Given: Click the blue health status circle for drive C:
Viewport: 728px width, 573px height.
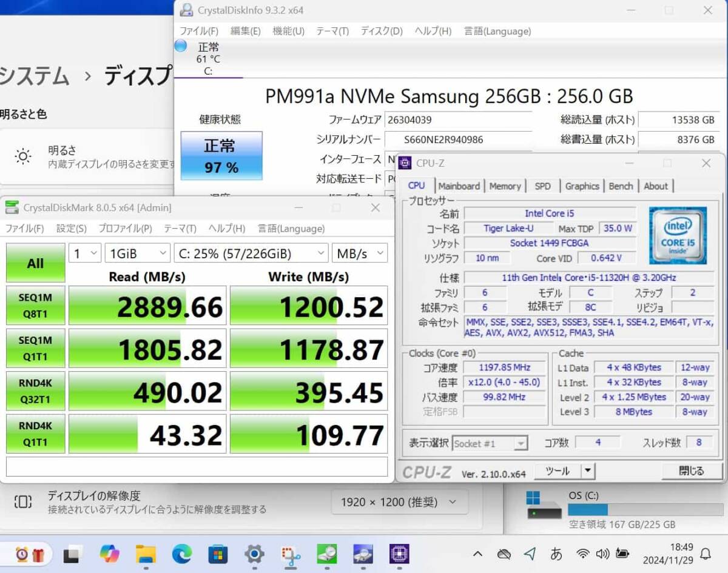Looking at the screenshot, I should pos(181,46).
